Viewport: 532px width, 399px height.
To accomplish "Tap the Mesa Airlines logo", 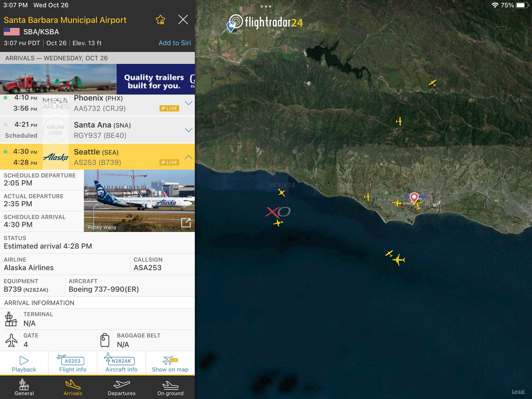I will tap(56, 103).
